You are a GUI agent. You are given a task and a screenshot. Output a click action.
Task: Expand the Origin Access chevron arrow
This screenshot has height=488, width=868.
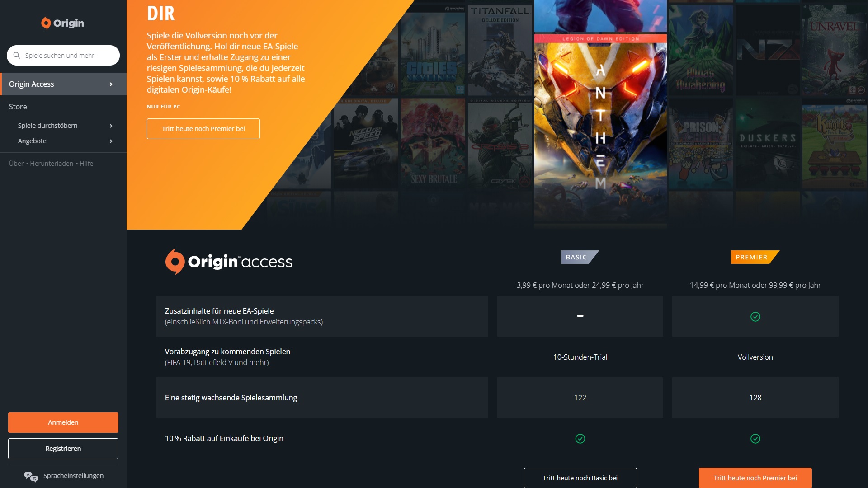pos(111,84)
